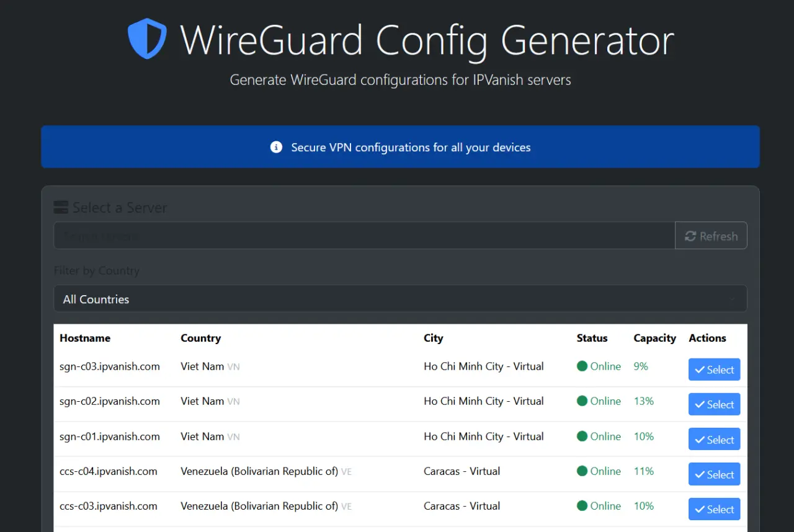Viewport: 794px width, 532px height.
Task: Click the Actions column header
Action: click(x=707, y=338)
